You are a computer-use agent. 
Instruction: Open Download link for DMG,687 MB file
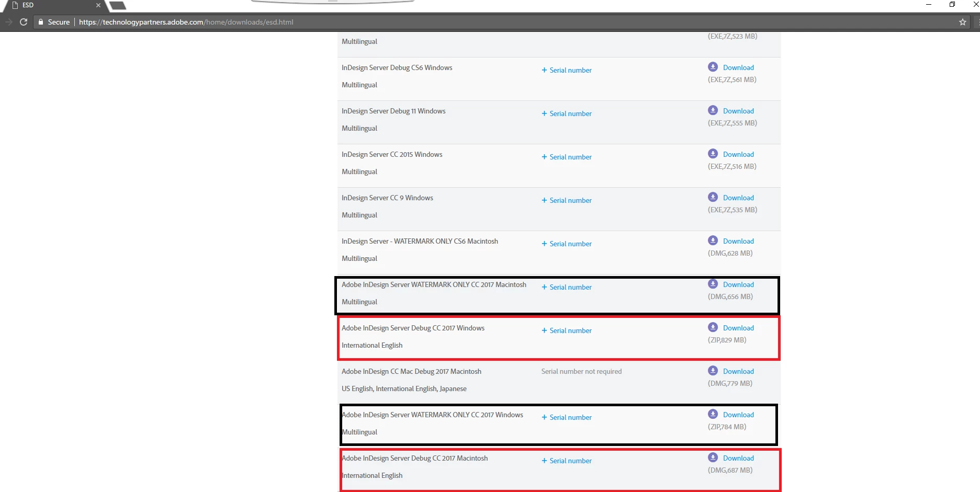(738, 458)
